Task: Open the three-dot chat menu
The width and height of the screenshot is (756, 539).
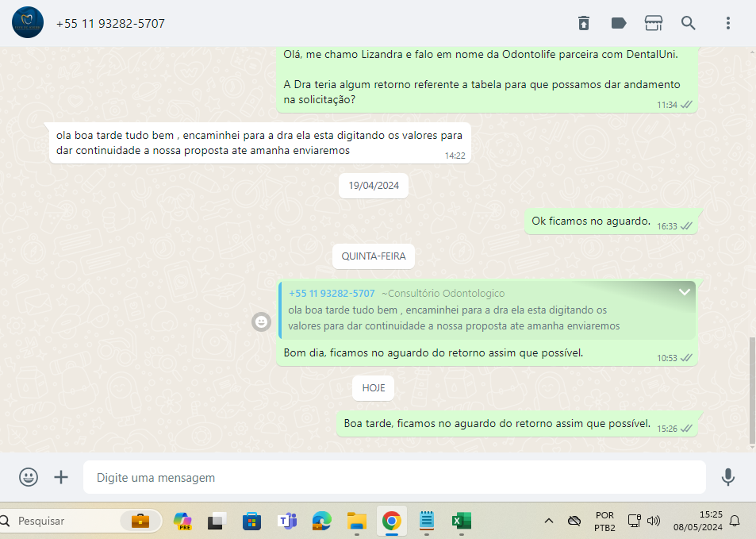Action: (x=728, y=23)
